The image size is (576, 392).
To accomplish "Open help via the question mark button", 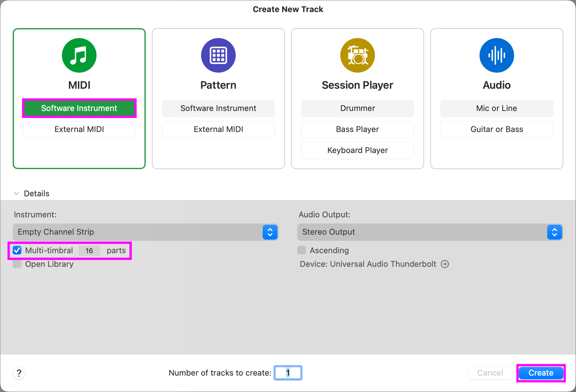I will pyautogui.click(x=19, y=373).
